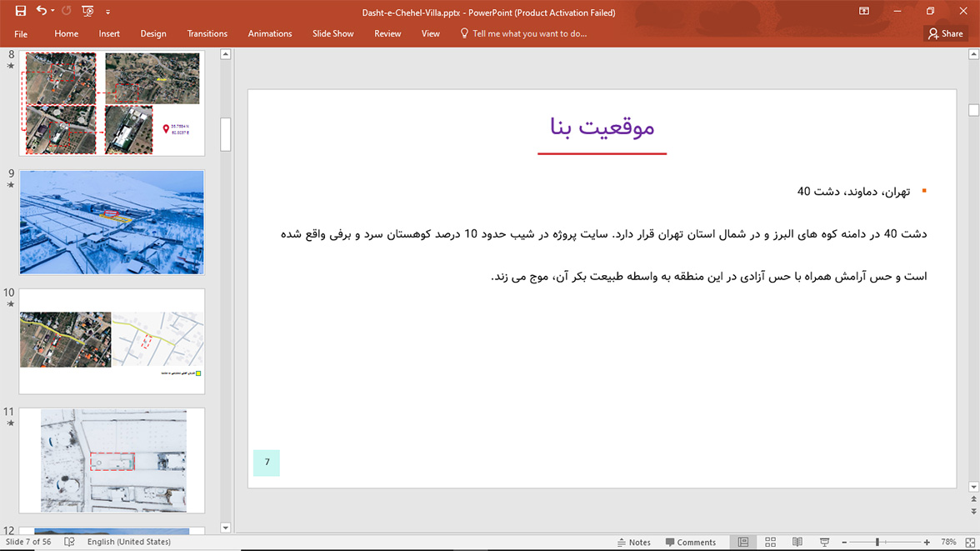
Task: Open the File menu
Action: [x=21, y=34]
